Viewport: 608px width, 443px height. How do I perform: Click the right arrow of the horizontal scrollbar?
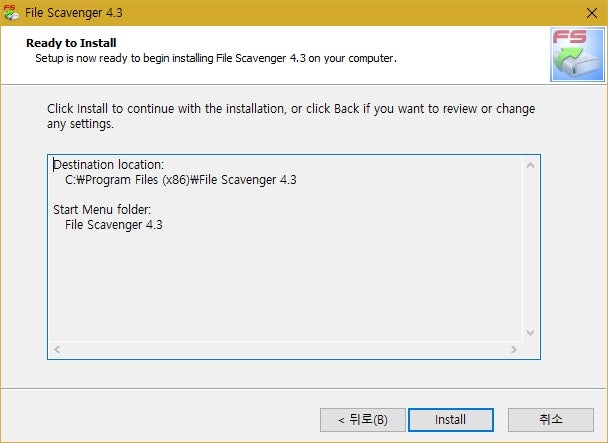[514, 350]
